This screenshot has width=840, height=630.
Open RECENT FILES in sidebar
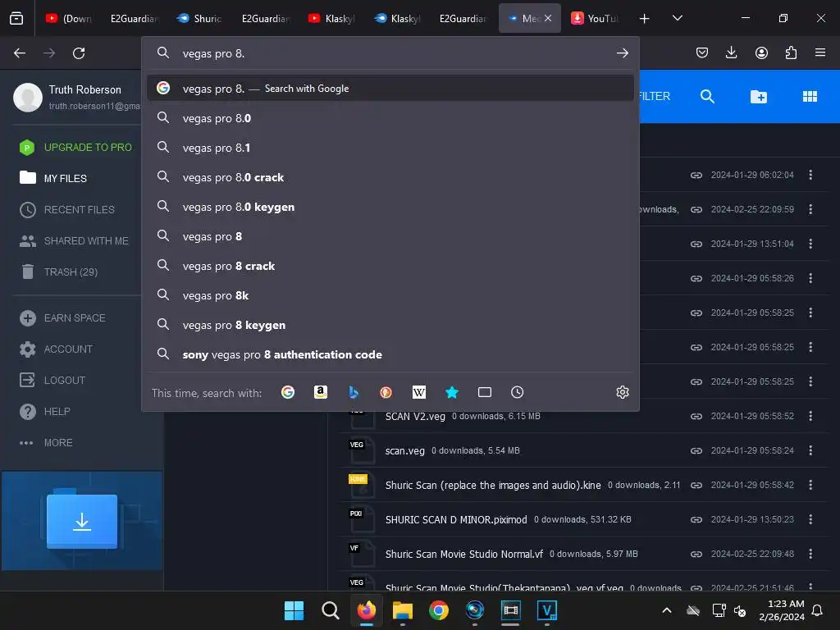coord(79,209)
